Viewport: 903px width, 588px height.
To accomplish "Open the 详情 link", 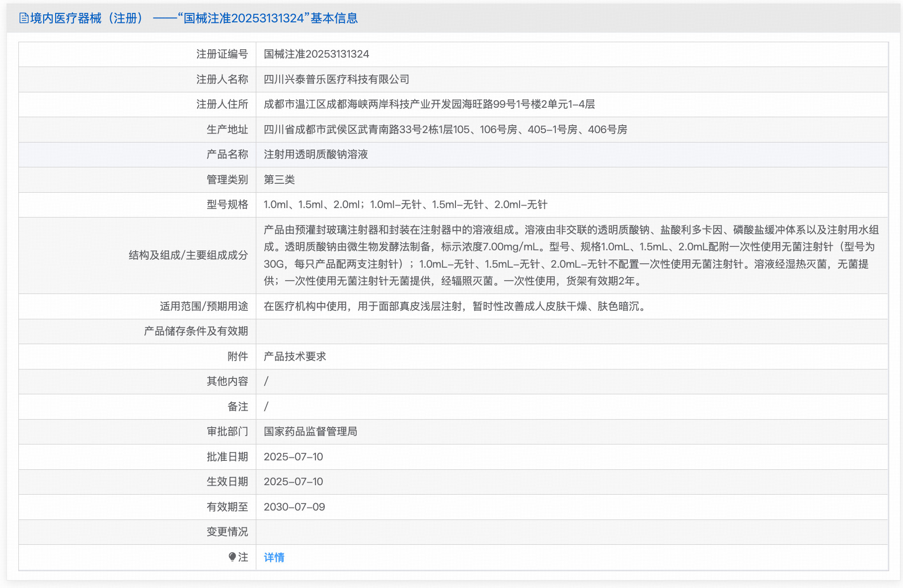I will [274, 557].
